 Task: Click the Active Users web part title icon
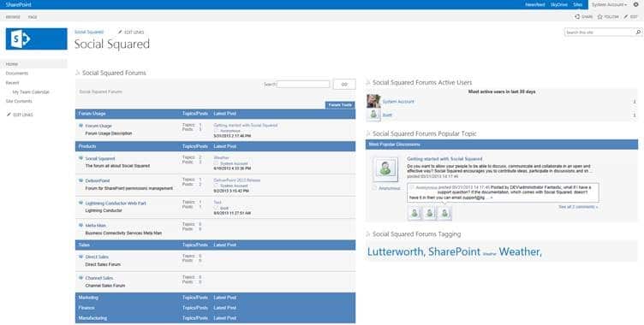point(368,82)
